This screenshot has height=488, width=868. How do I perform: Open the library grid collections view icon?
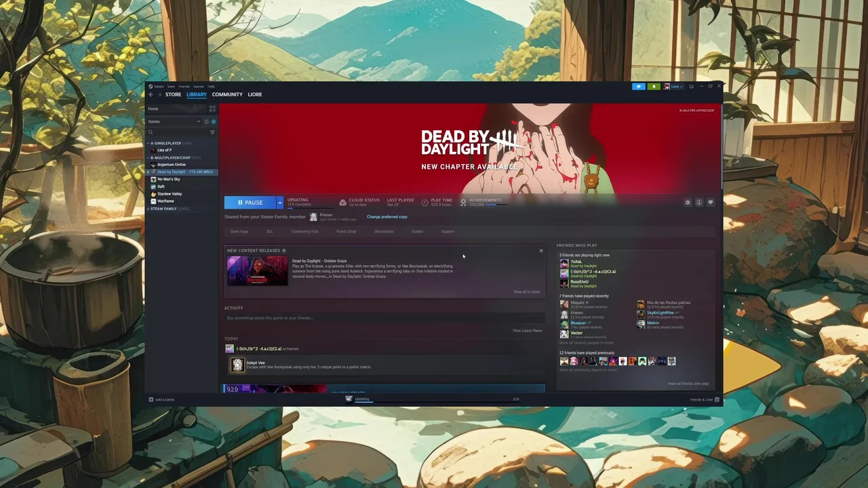pyautogui.click(x=212, y=108)
